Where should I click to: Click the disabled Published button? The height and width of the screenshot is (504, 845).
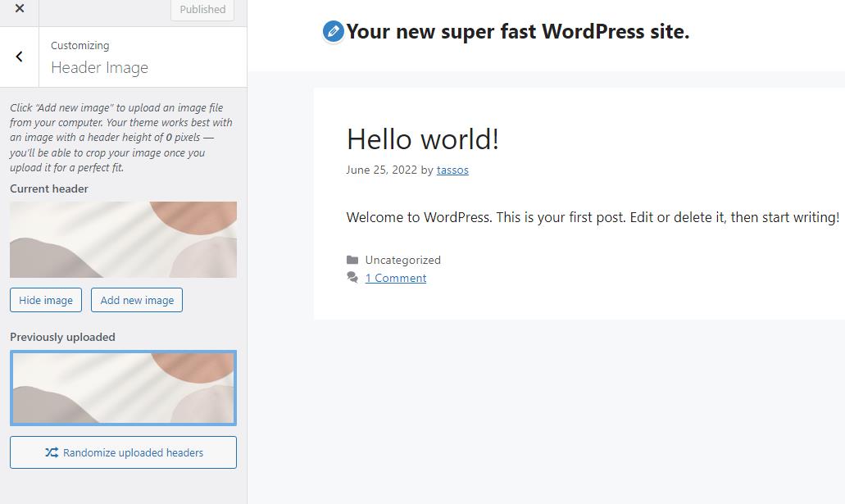click(x=202, y=10)
